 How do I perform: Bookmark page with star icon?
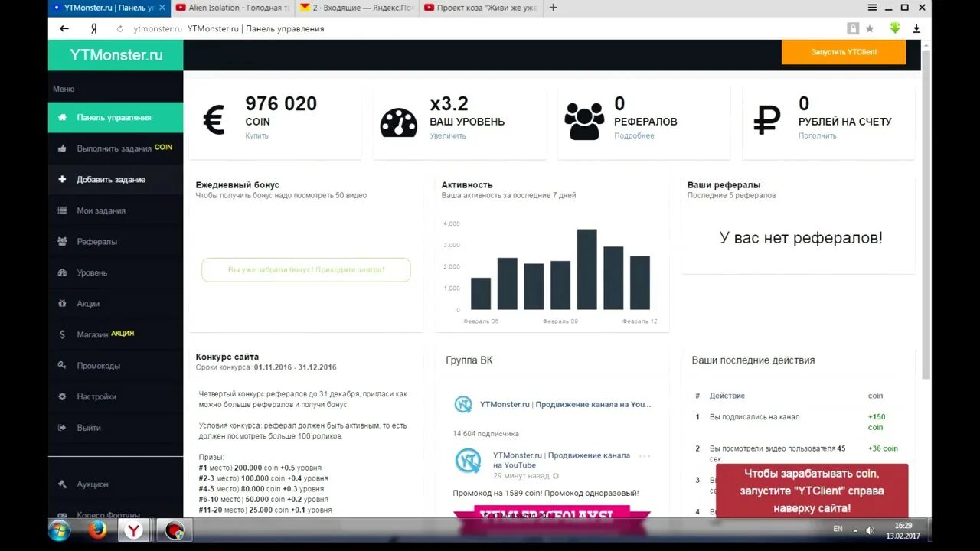870,28
